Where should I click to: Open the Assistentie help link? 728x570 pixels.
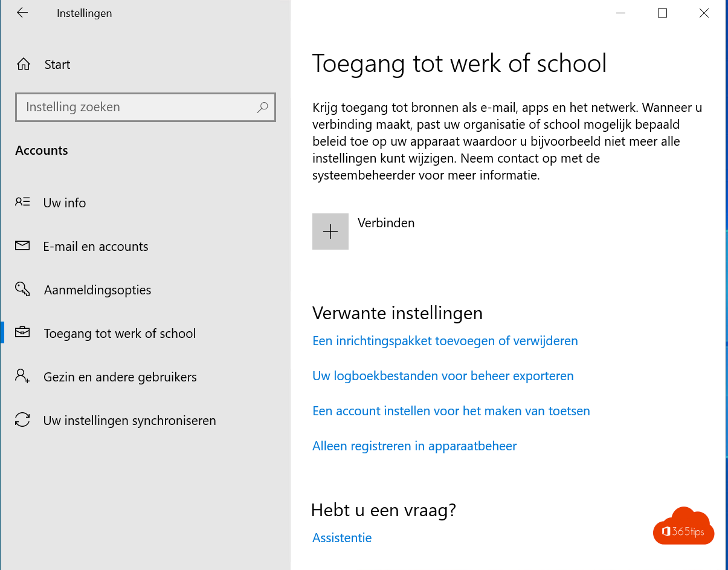(x=342, y=538)
